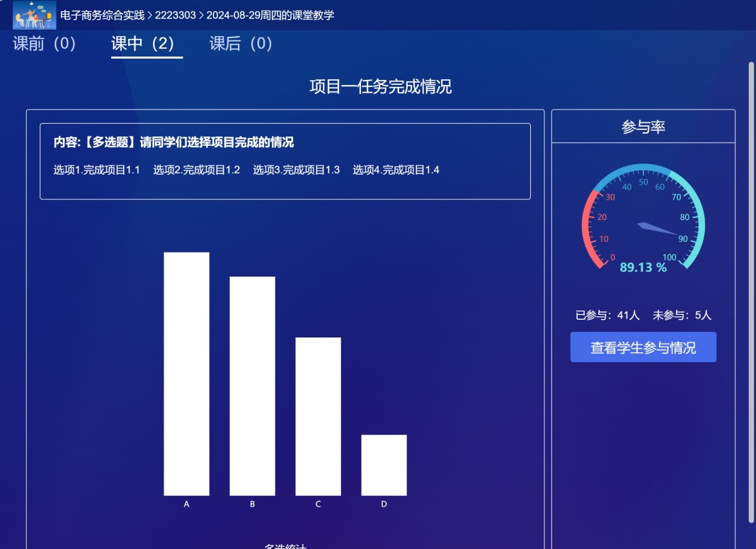Click the question heading 内容:【多选题】

pos(173,142)
